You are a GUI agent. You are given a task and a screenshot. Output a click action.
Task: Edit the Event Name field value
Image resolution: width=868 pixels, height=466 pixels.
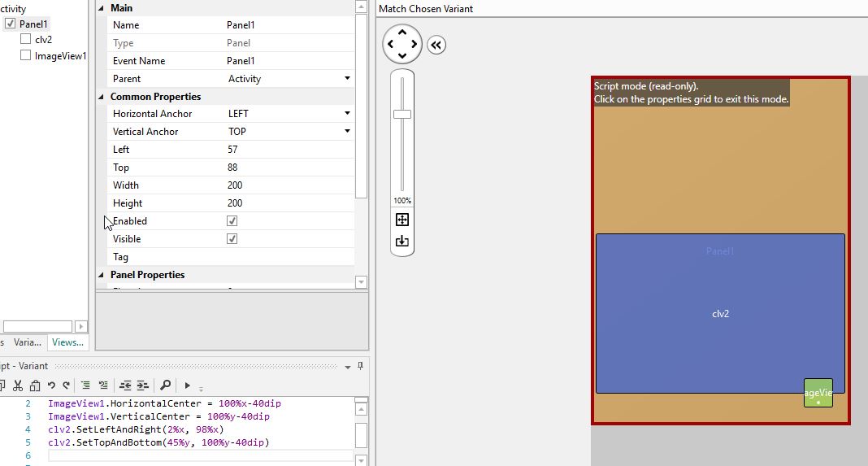pos(288,61)
